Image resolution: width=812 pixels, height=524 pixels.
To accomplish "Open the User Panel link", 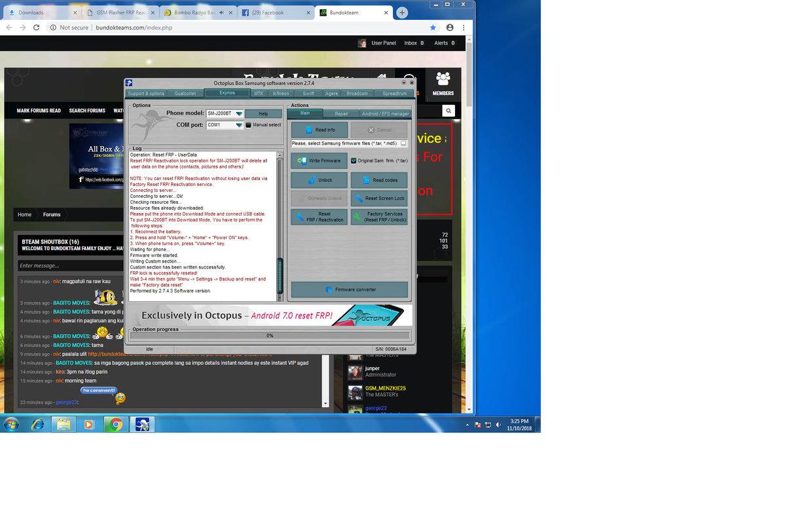I will 383,43.
